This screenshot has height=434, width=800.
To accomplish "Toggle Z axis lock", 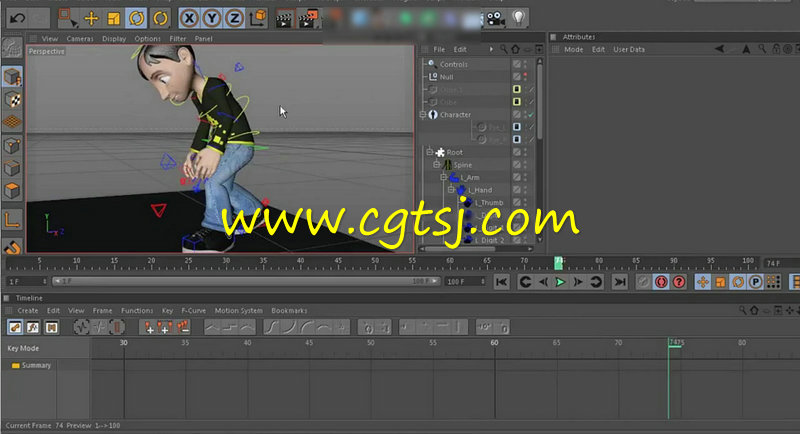I will click(x=234, y=19).
